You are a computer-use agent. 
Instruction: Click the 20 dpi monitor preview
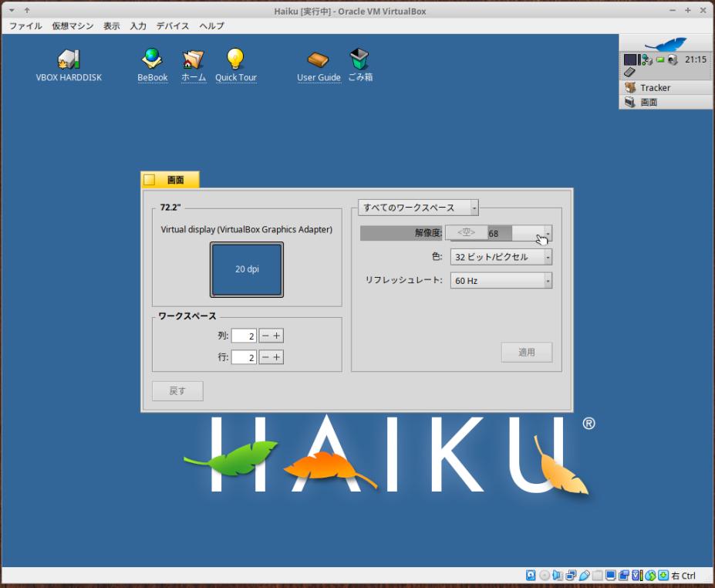click(x=247, y=269)
